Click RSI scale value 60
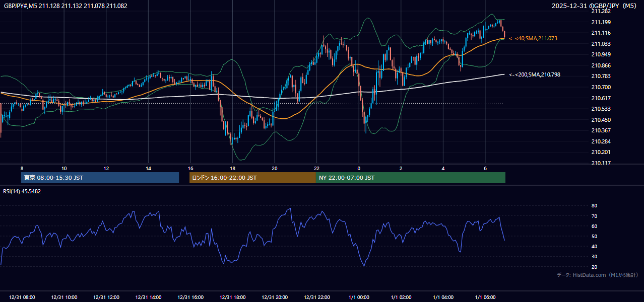The width and height of the screenshot is (644, 302). coord(594,226)
